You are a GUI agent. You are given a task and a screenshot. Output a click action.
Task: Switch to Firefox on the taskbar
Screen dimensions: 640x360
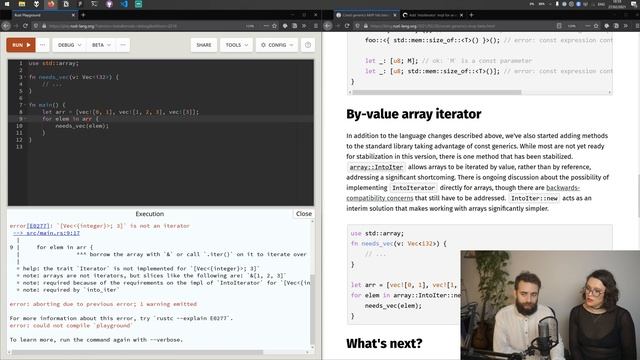tap(51, 4)
